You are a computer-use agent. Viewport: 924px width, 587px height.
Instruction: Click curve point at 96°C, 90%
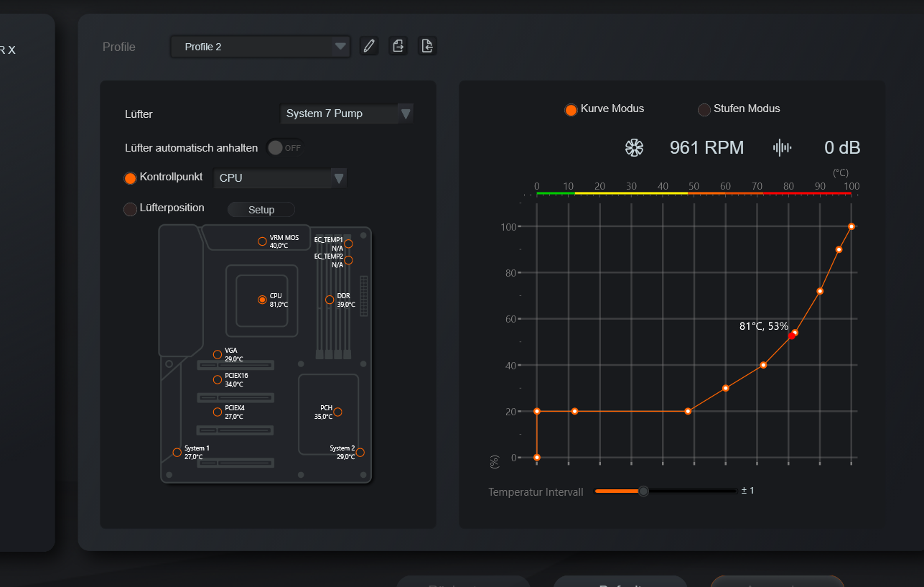coord(839,249)
